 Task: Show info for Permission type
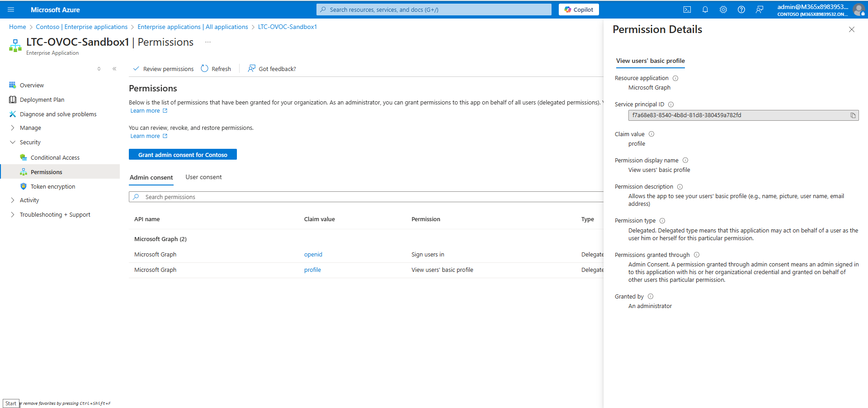coord(662,221)
